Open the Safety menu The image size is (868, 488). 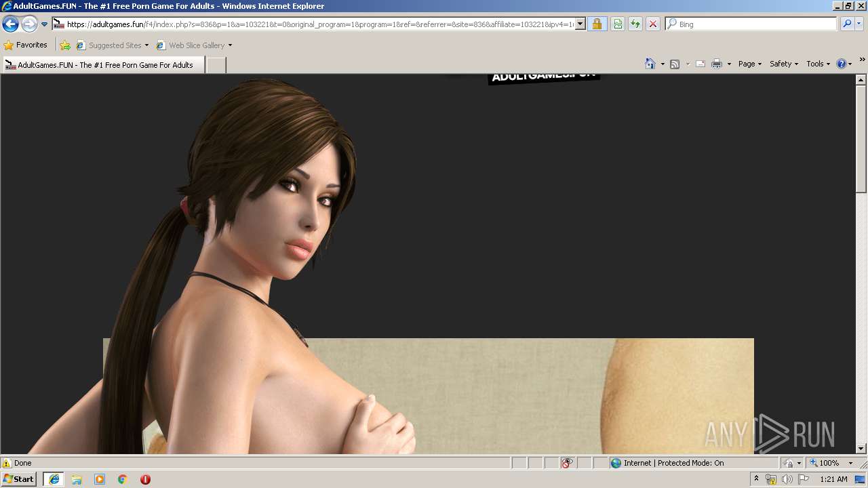[784, 64]
